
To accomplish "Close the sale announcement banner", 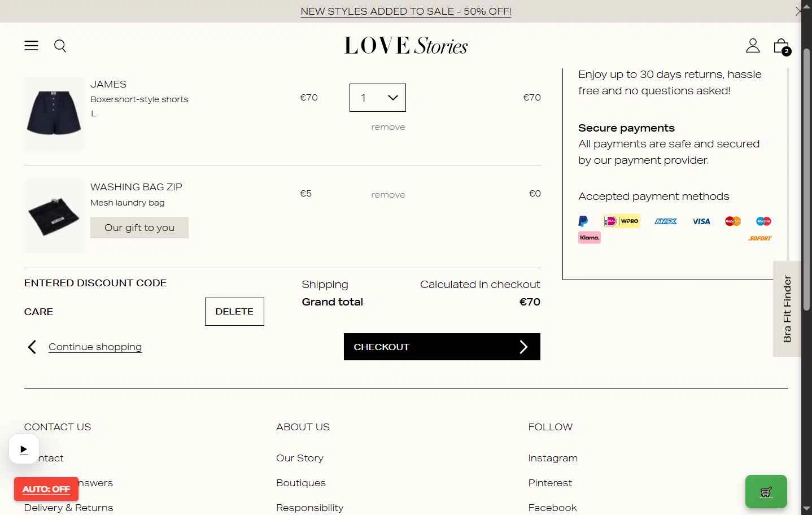I will coord(798,11).
